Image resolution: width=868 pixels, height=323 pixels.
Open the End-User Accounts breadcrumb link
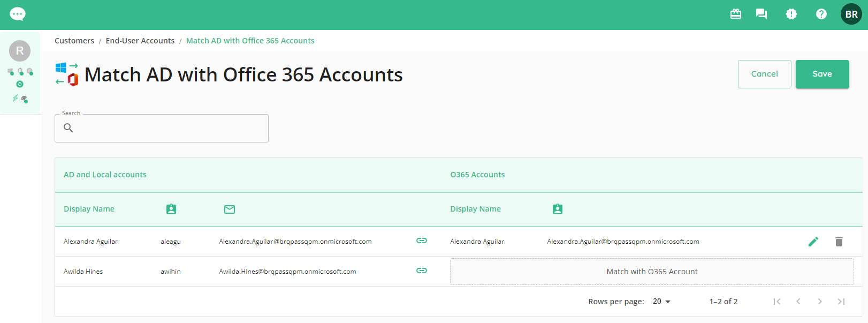(x=140, y=41)
